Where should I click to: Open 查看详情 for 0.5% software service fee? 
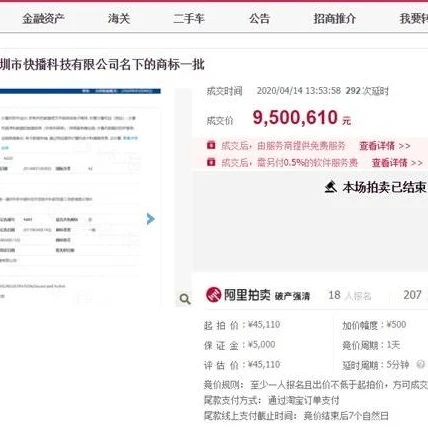[x=397, y=163]
